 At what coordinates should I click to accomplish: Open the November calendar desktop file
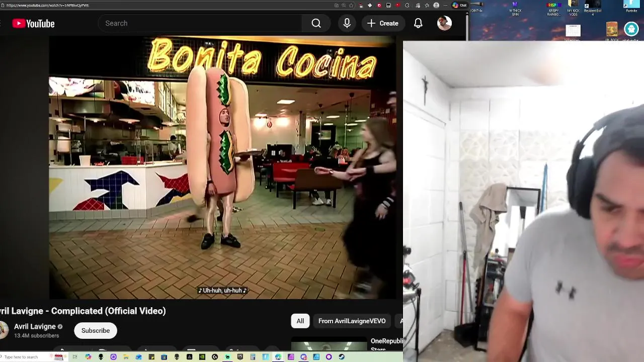coord(573,32)
